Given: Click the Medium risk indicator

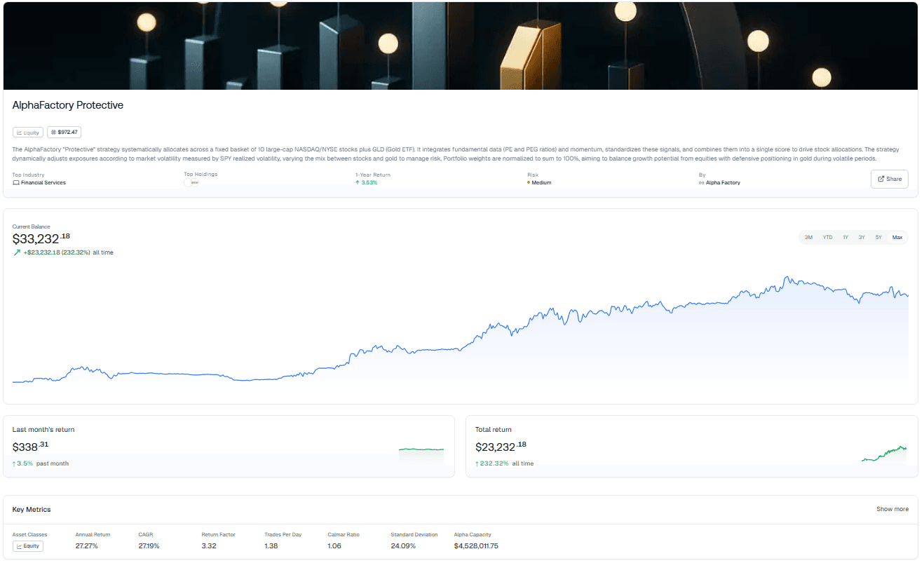Looking at the screenshot, I should pos(539,183).
